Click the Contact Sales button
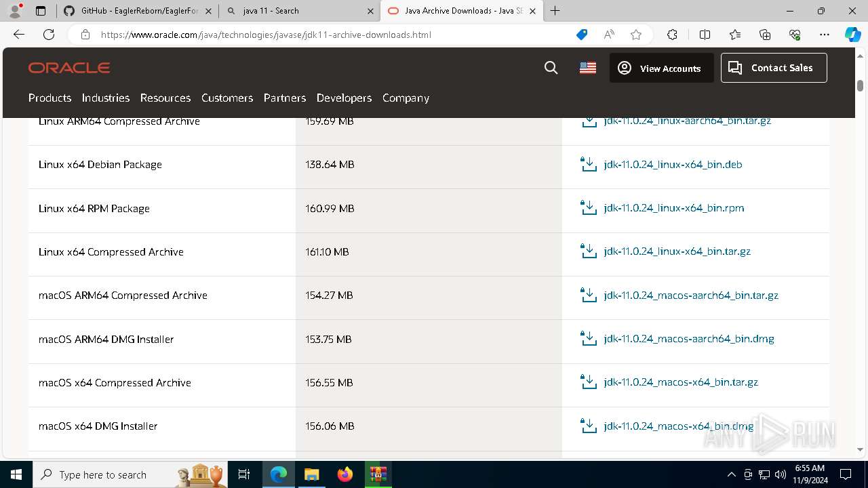Viewport: 868px width, 488px height. (774, 68)
